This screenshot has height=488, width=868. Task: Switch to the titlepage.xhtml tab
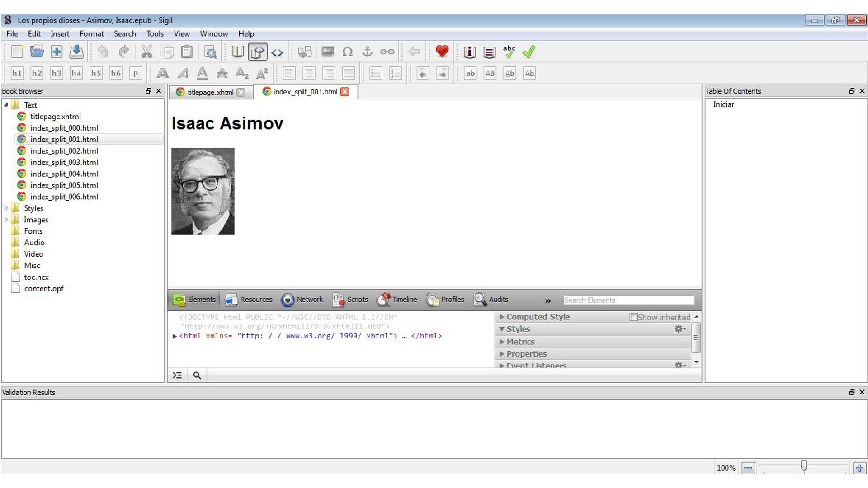210,92
